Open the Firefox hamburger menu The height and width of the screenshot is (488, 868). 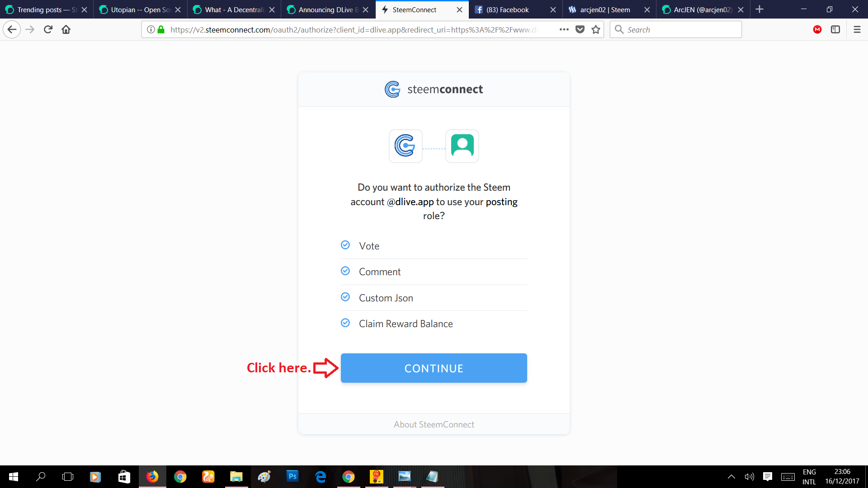click(x=857, y=29)
